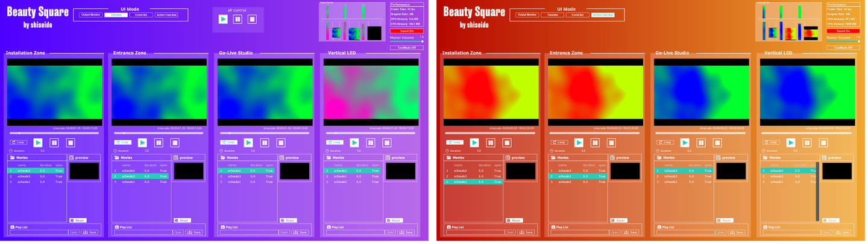Adjust Master Volume slider on purple screen

[x=407, y=42]
